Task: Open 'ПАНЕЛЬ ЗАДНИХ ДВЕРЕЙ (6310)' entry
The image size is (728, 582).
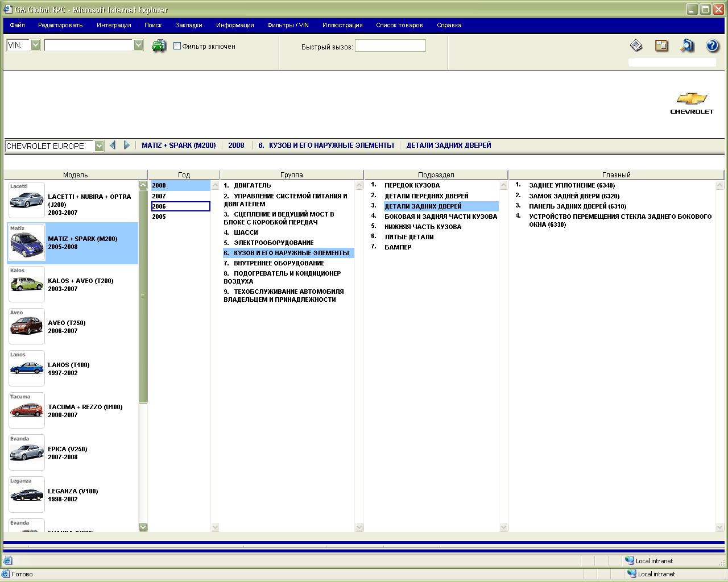Action: (x=577, y=206)
